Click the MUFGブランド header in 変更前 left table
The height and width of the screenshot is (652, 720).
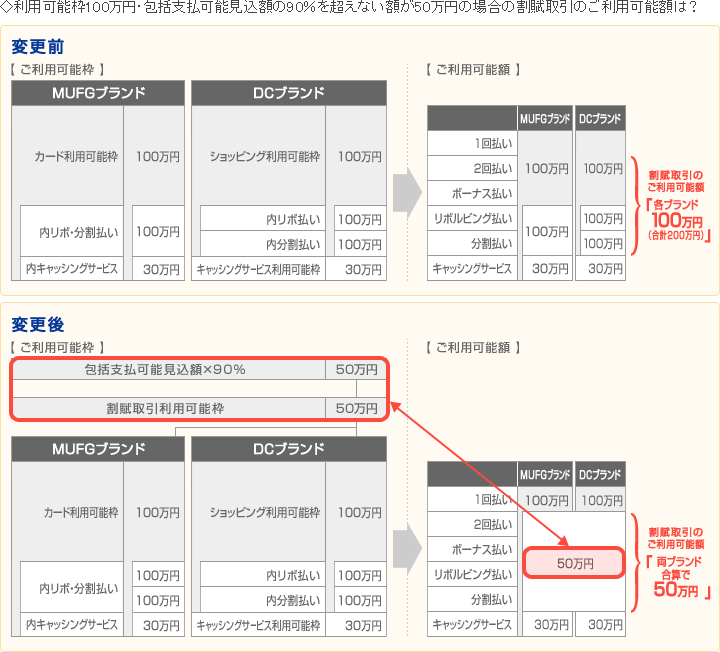(x=98, y=93)
